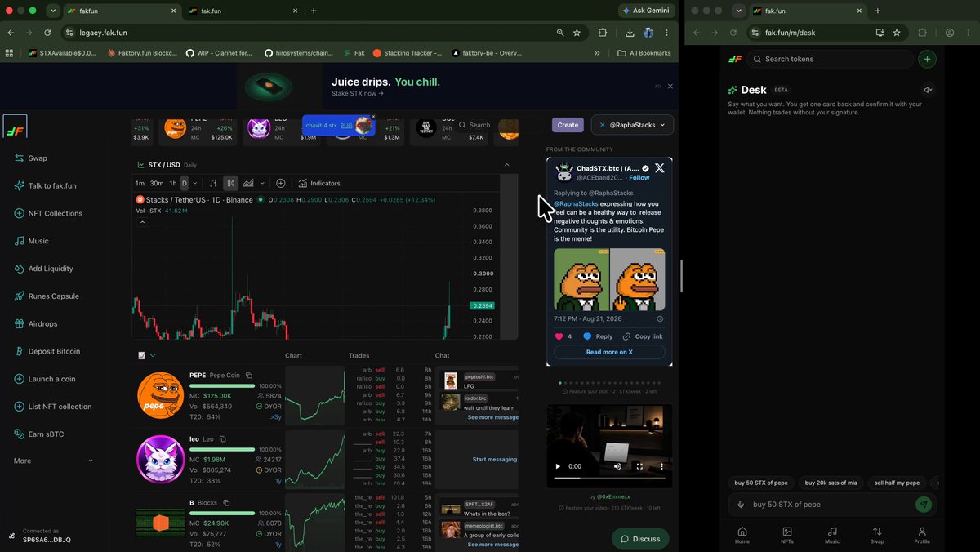Viewport: 980px width, 552px height.
Task: Collapse the STX / USD chart panel
Action: [x=506, y=165]
